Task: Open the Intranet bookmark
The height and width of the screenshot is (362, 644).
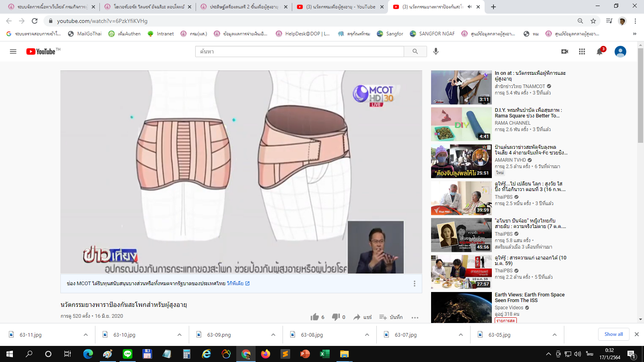Action: 161,34
